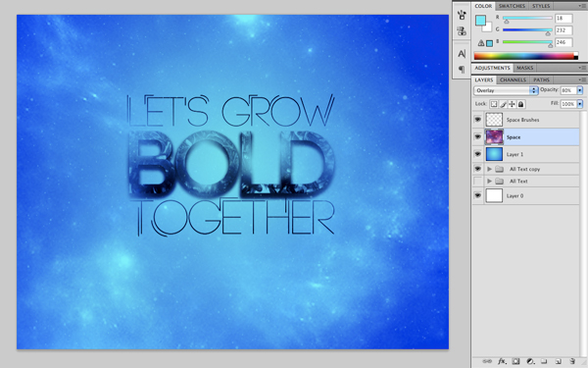Open the Fill percentage arrow
The height and width of the screenshot is (368, 588).
click(580, 104)
